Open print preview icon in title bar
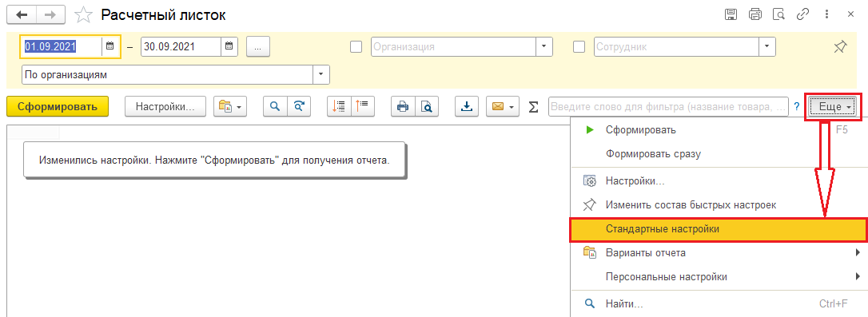Viewport: 868px width, 317px height. point(778,15)
